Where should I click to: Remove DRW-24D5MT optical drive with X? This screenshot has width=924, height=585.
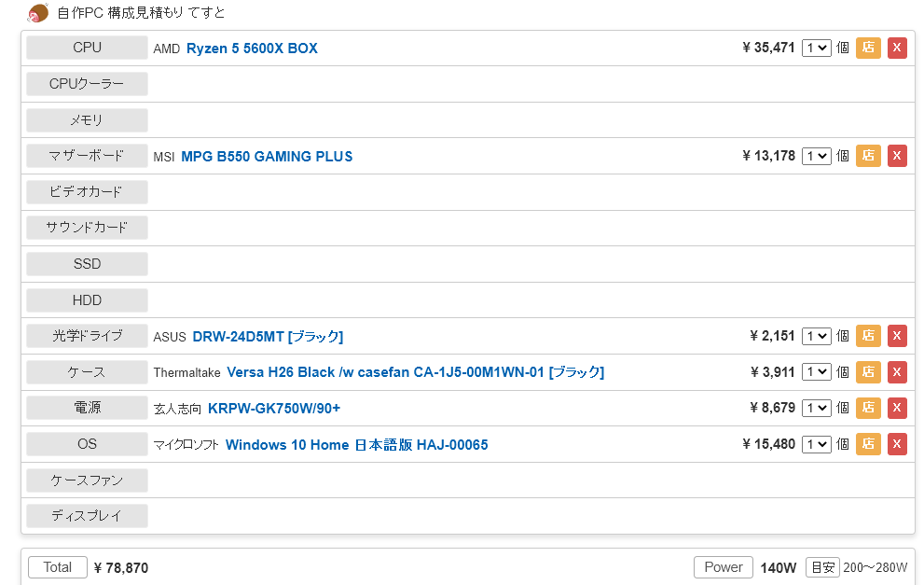(897, 336)
